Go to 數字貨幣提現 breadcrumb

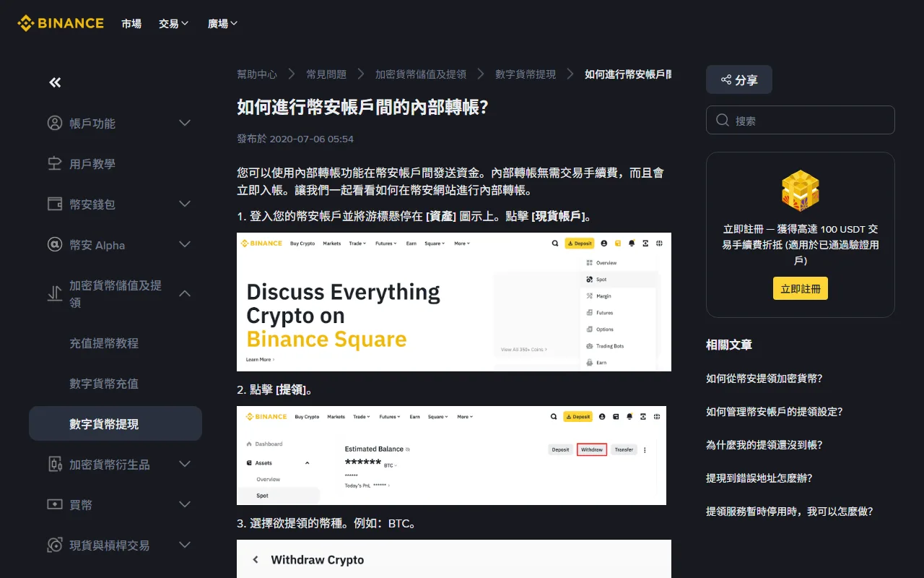[x=526, y=74]
